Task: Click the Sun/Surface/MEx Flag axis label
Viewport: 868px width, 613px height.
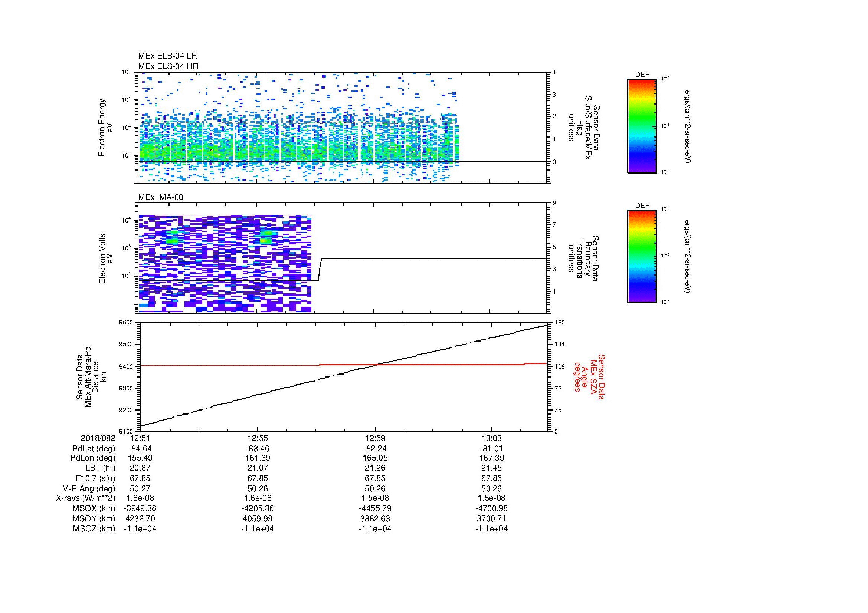Action: (584, 127)
